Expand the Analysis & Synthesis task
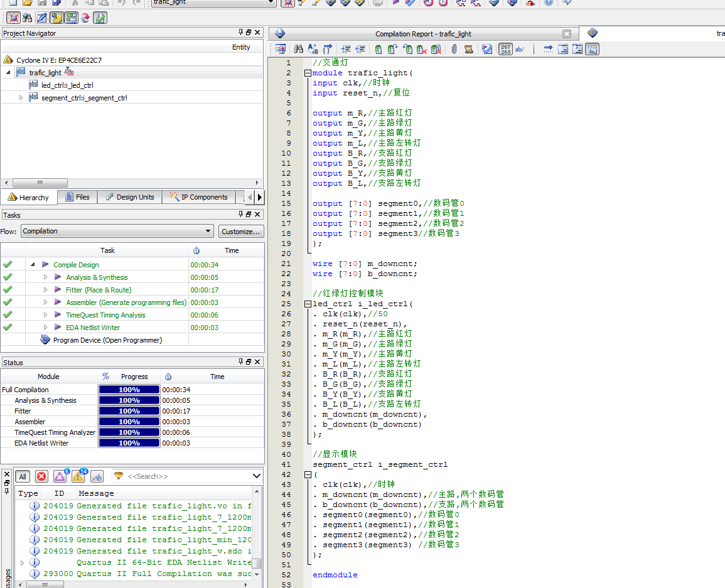Image resolution: width=725 pixels, height=588 pixels. point(45,277)
